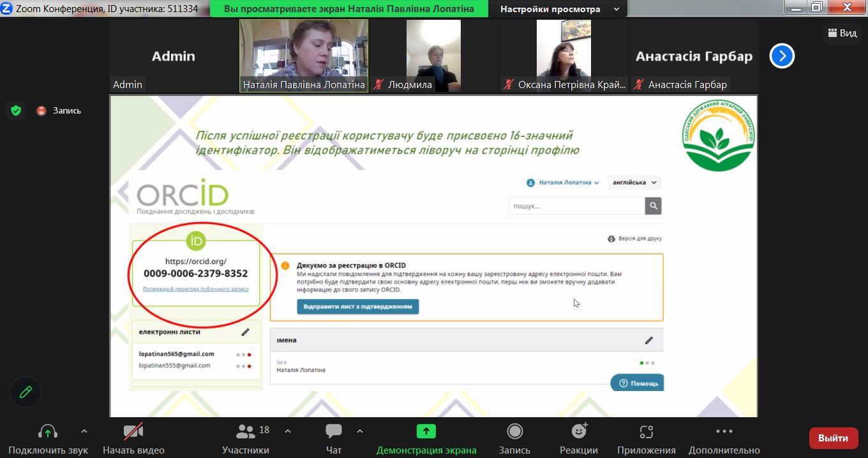Start screen sharing with the green button
Image resolution: width=868 pixels, height=458 pixels.
tap(426, 432)
